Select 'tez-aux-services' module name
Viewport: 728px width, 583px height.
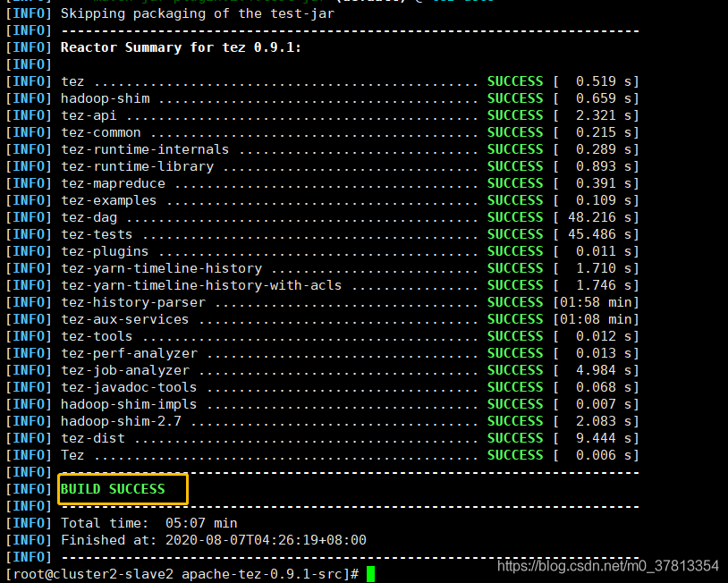125,319
